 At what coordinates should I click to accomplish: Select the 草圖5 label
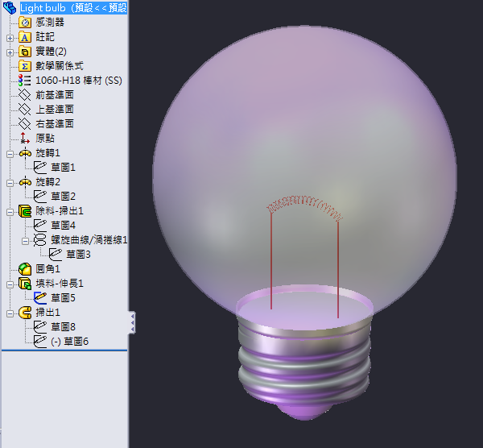point(63,298)
